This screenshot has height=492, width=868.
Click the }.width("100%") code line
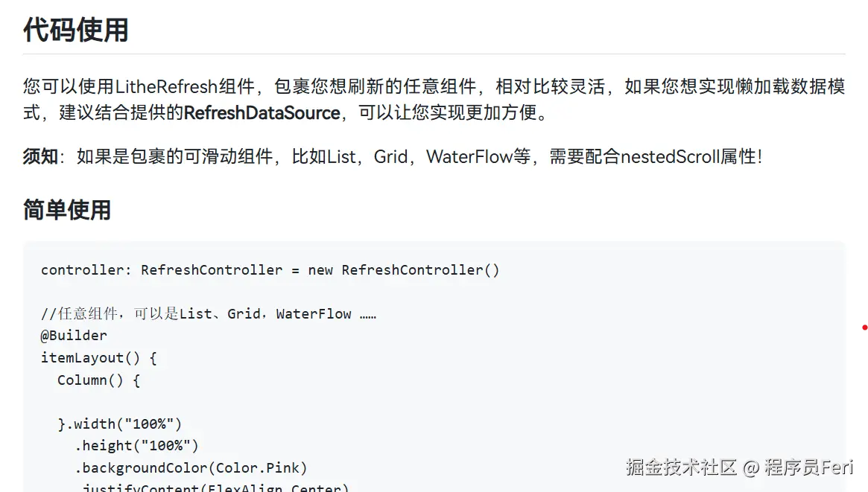pos(119,424)
